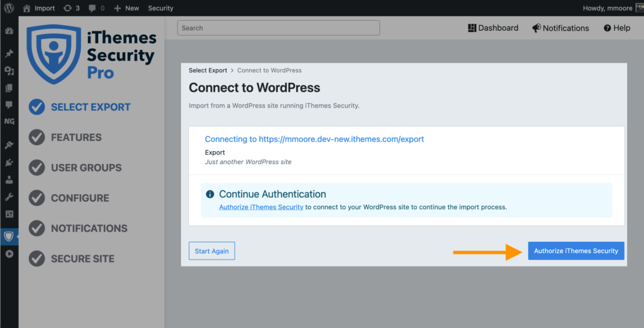The image size is (644, 328).
Task: Go to the Configure step
Action: click(80, 199)
